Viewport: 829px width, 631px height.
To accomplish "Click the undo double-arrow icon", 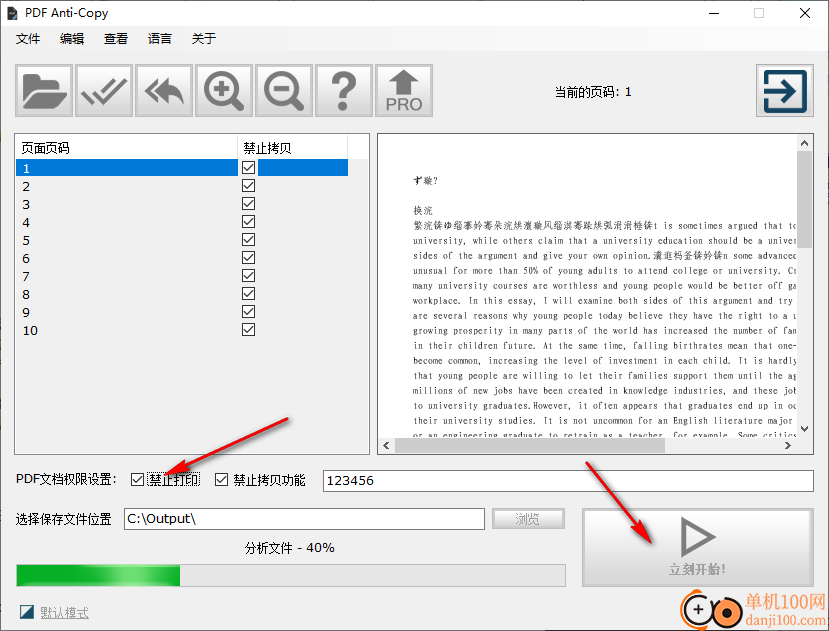I will point(164,90).
